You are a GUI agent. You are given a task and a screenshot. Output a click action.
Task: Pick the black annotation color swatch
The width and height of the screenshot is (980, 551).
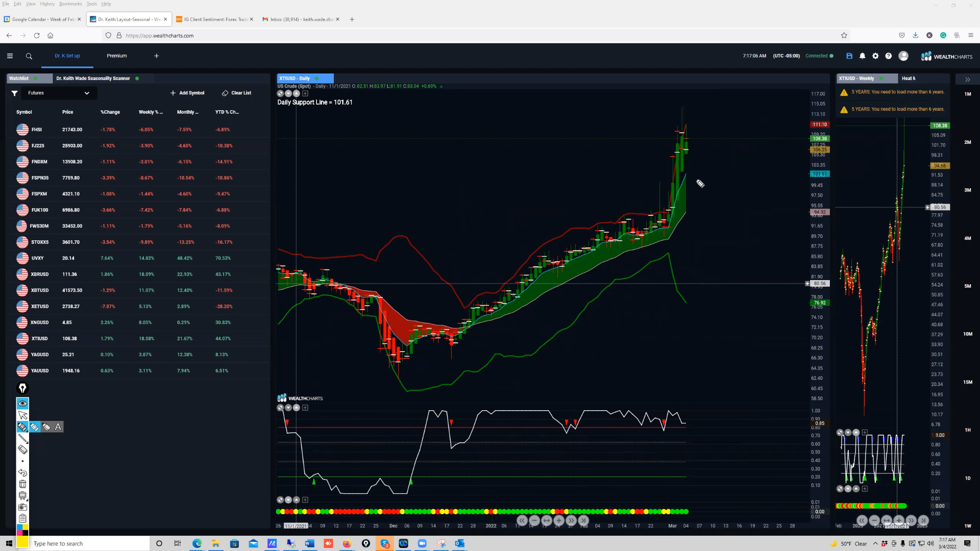[26, 533]
